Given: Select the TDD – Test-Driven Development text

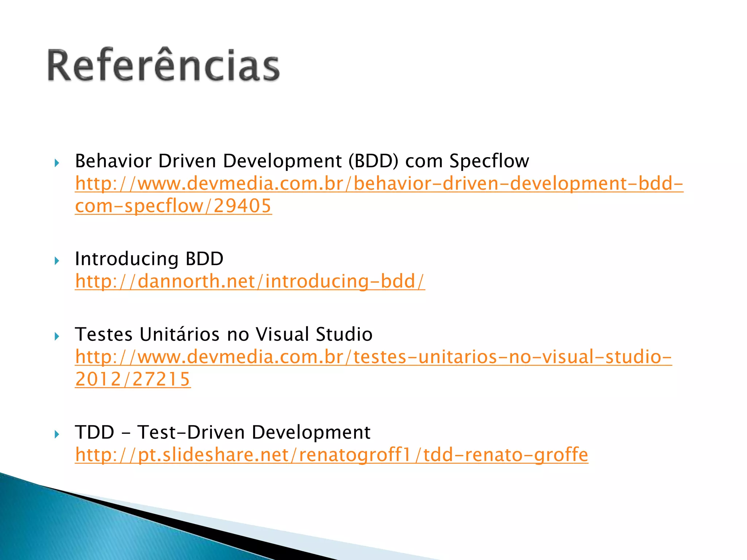Looking at the screenshot, I should click(x=222, y=432).
